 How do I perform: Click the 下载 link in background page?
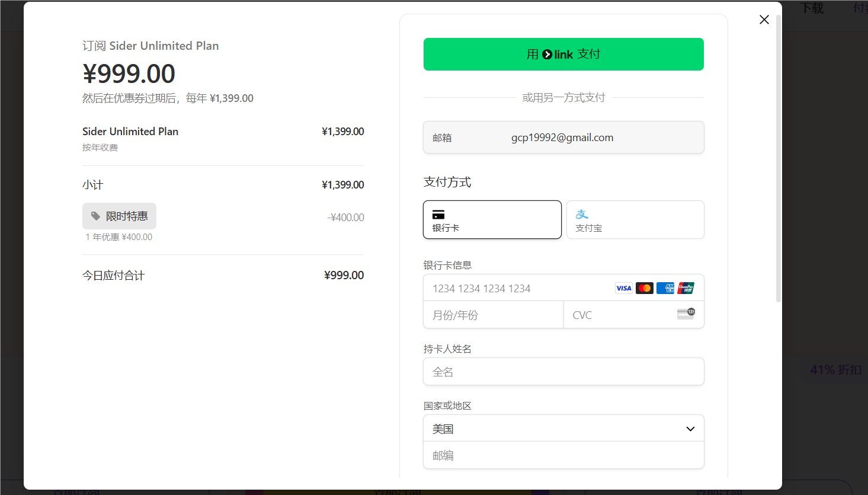(x=812, y=8)
